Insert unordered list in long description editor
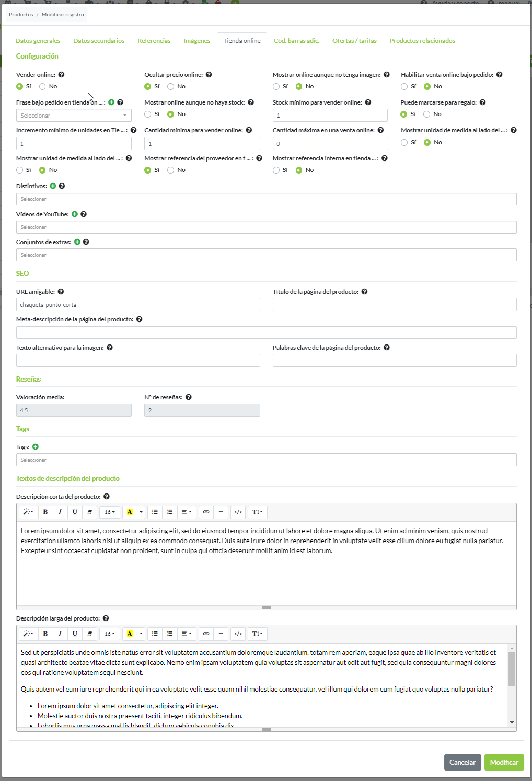The image size is (532, 781). (x=155, y=634)
